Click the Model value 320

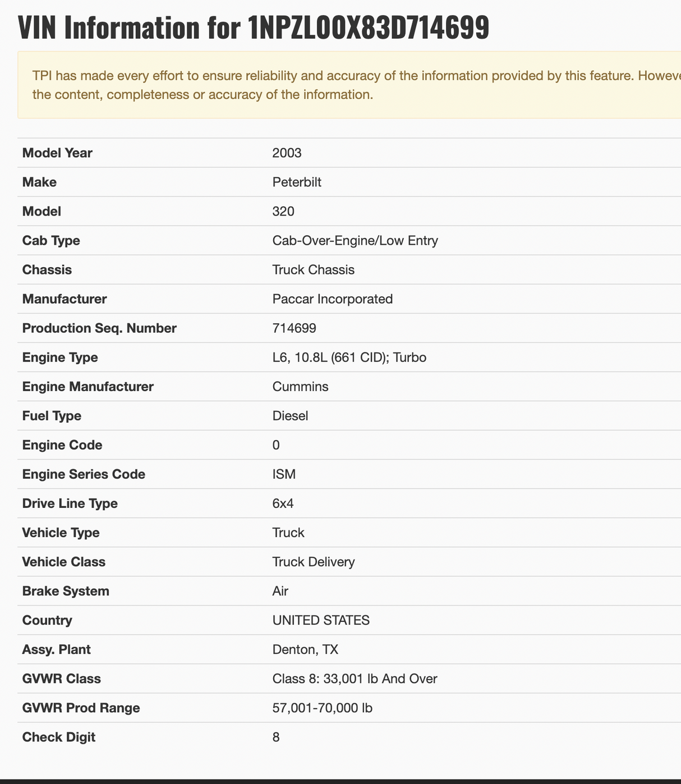283,211
